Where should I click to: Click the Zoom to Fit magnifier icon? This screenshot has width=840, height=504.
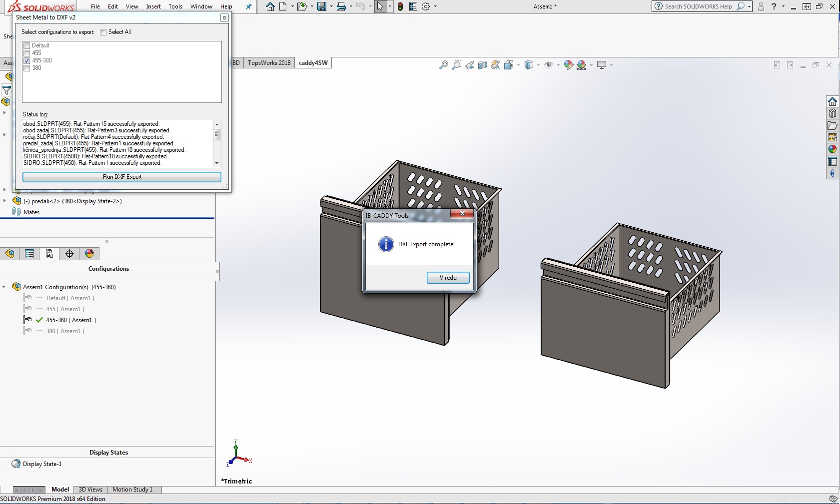(443, 65)
